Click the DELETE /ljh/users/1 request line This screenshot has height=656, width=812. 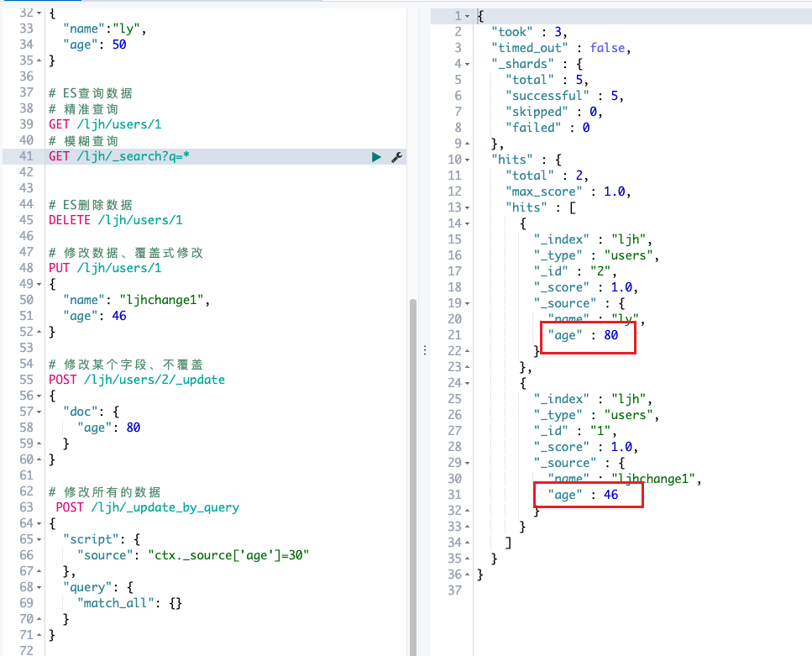[x=115, y=220]
